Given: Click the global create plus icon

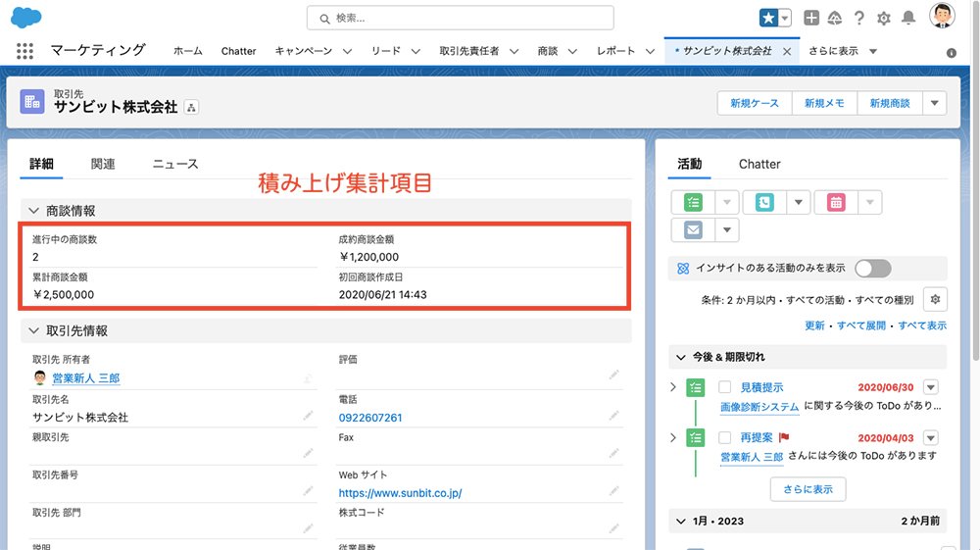Looking at the screenshot, I should [811, 18].
